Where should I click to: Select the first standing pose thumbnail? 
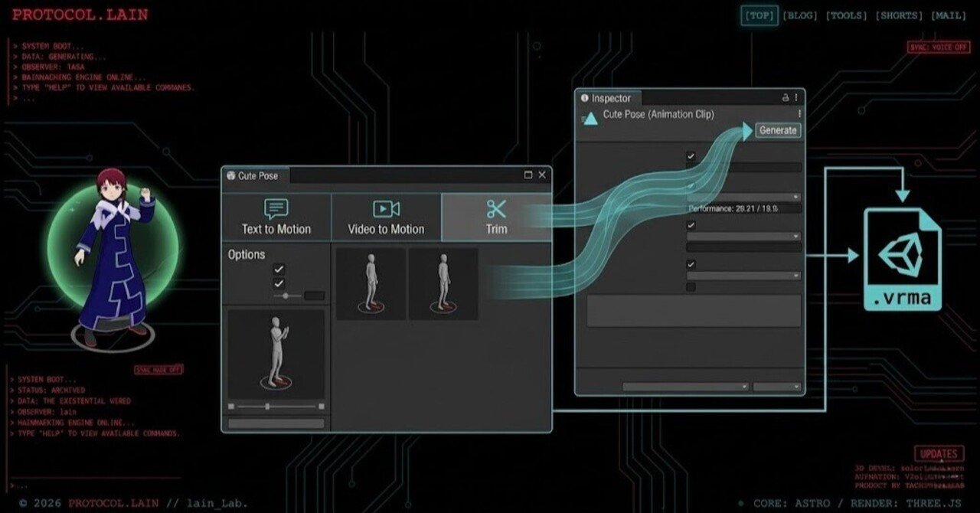coord(371,283)
